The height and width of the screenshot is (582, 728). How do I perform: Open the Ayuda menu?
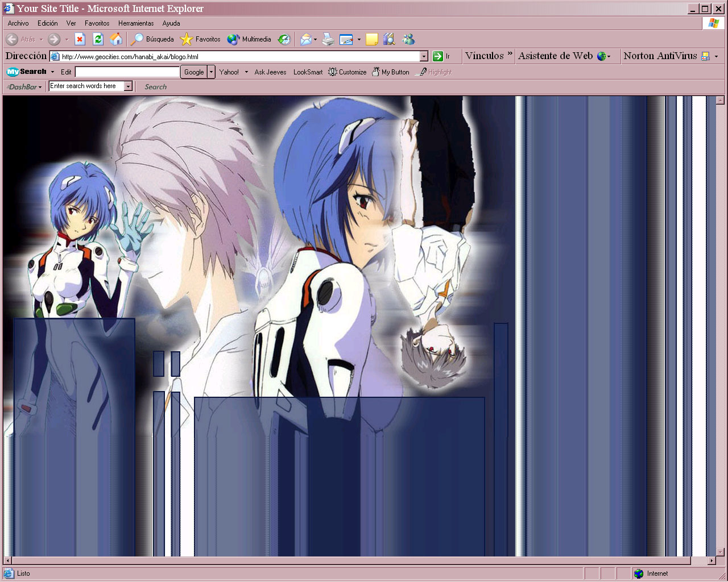(171, 23)
